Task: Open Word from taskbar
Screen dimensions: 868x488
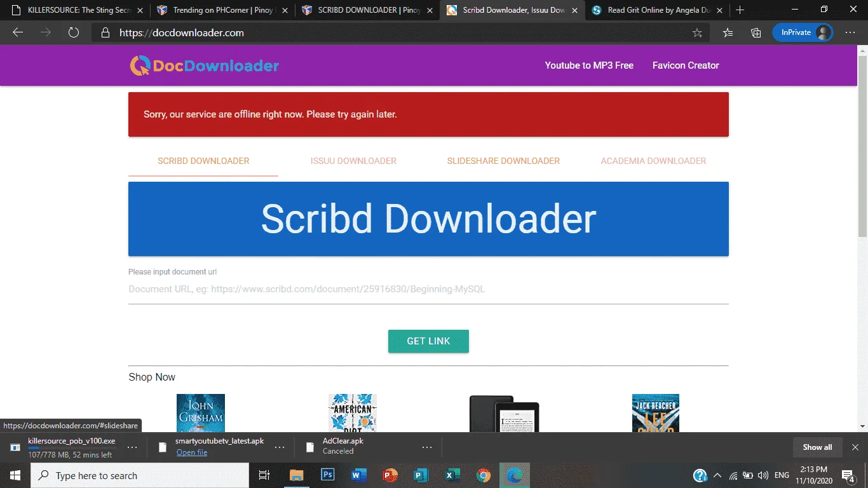Action: pyautogui.click(x=359, y=475)
